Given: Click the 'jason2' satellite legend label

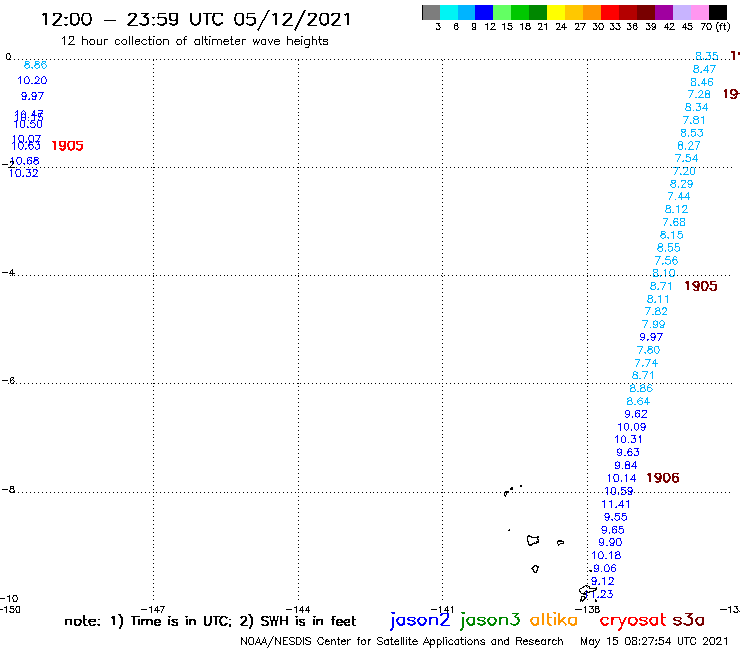Looking at the screenshot, I should tap(420, 620).
